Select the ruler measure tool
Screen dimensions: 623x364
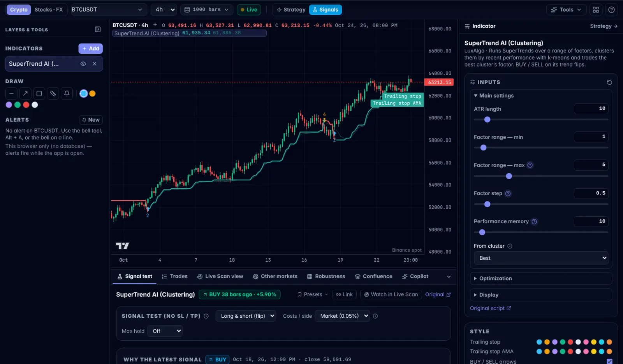tap(53, 93)
